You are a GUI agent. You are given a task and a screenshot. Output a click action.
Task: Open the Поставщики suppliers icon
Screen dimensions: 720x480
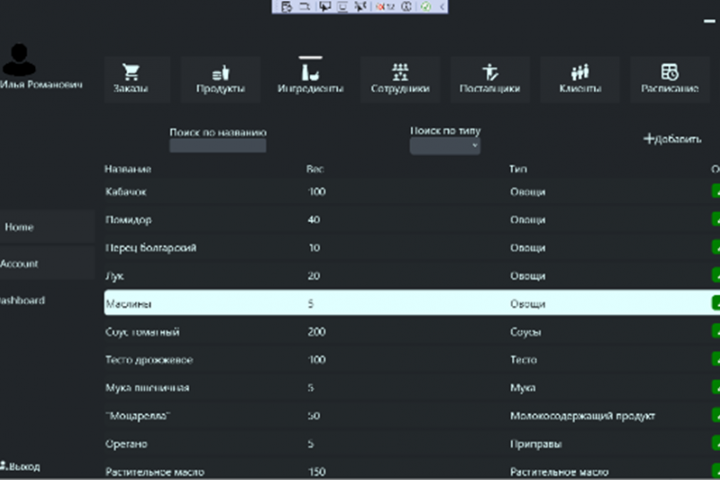pyautogui.click(x=490, y=72)
